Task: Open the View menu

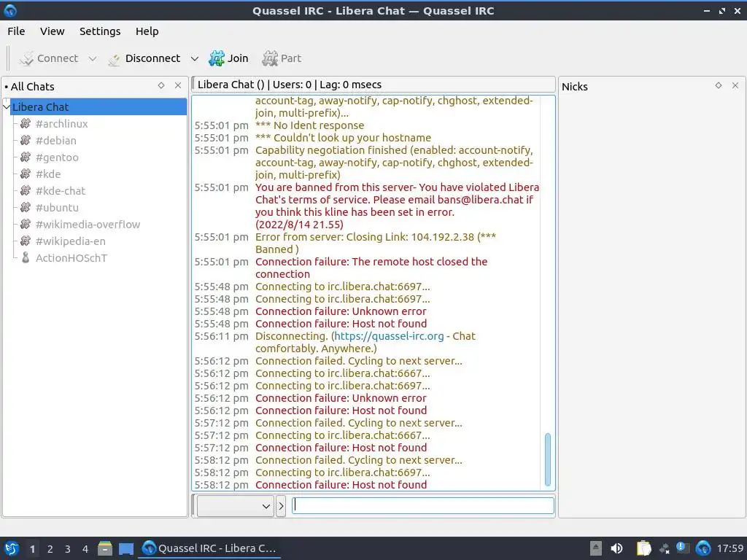Action: coord(52,31)
